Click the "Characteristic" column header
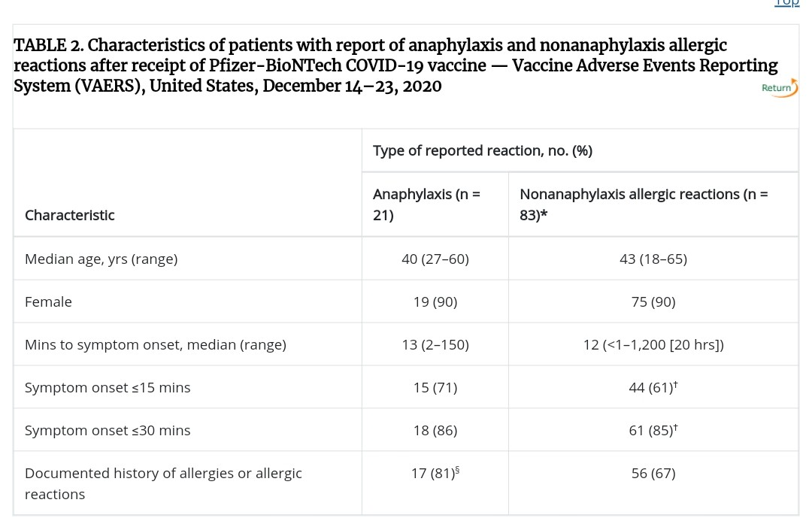Viewport: 812px width, 530px height. [70, 215]
